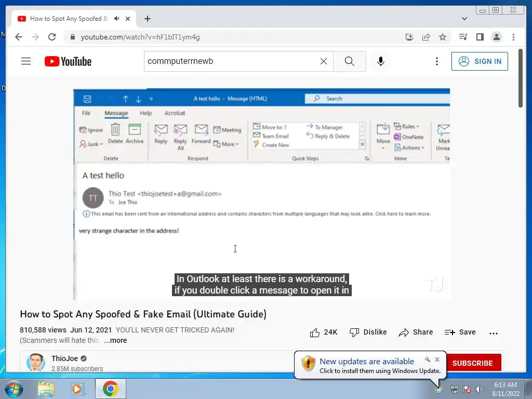Click New updates are available notification
532x399 pixels.
pos(367,362)
